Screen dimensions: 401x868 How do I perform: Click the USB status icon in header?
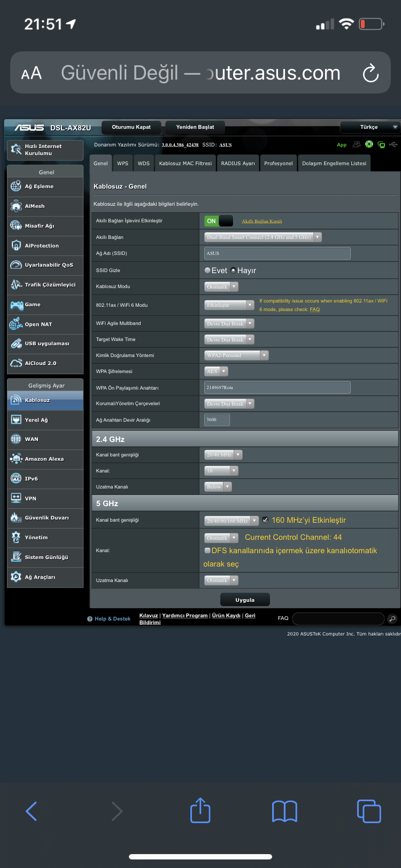(x=394, y=144)
